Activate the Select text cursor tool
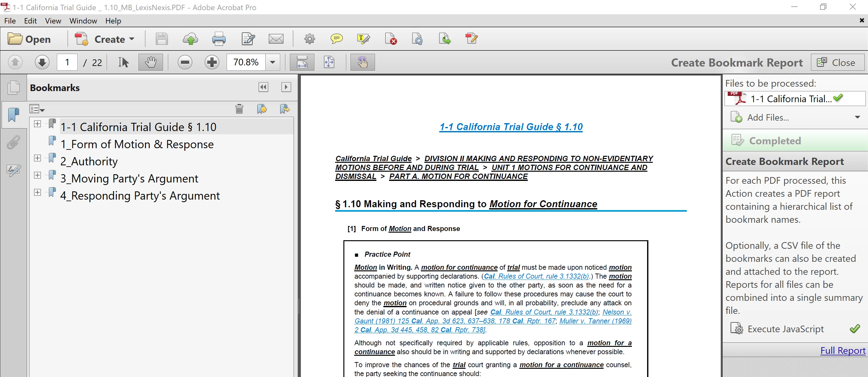This screenshot has height=377, width=868. 123,62
